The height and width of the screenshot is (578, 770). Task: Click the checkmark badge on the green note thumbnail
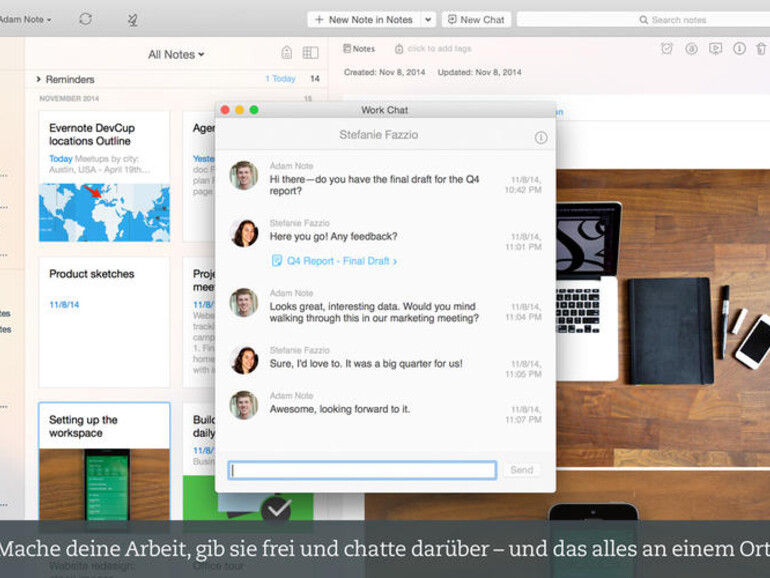pyautogui.click(x=277, y=510)
